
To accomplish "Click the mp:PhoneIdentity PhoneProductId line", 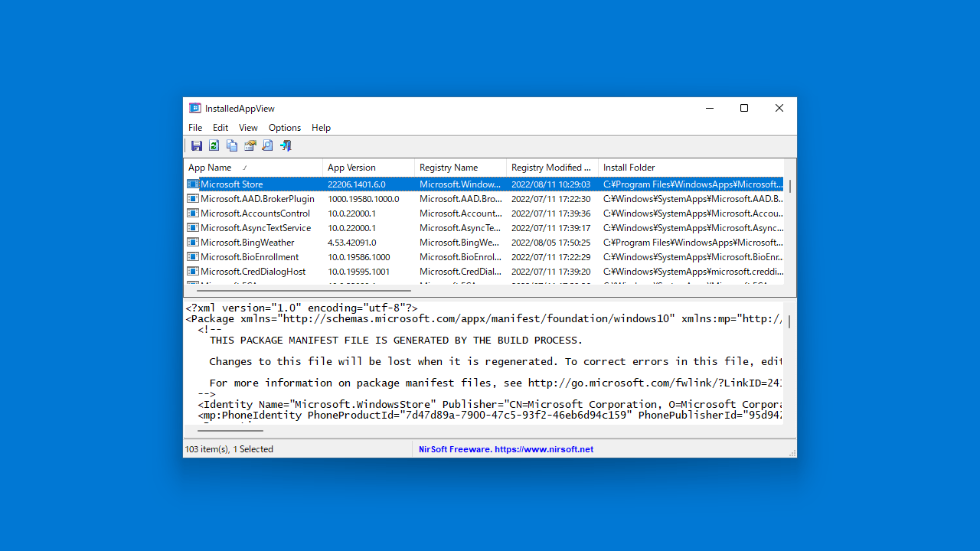I will coord(490,415).
